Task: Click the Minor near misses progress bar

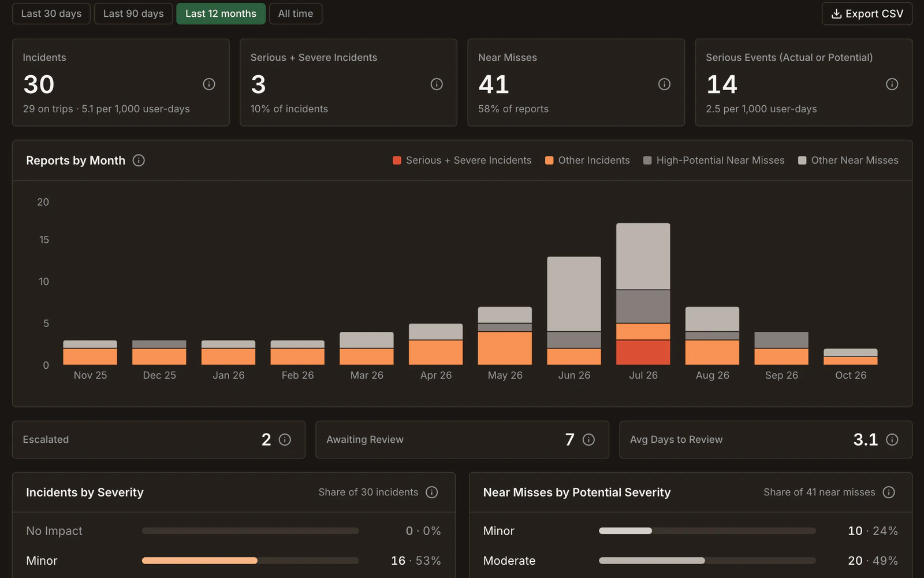Action: coord(707,531)
